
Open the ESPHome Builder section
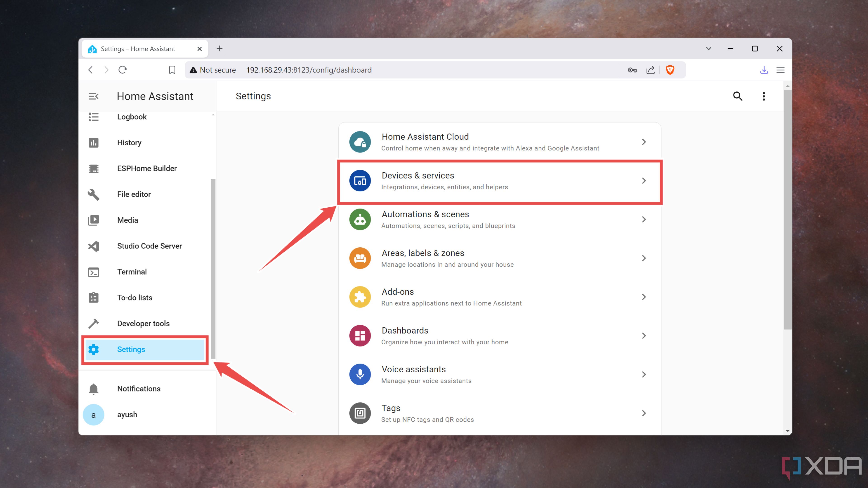[x=147, y=168]
